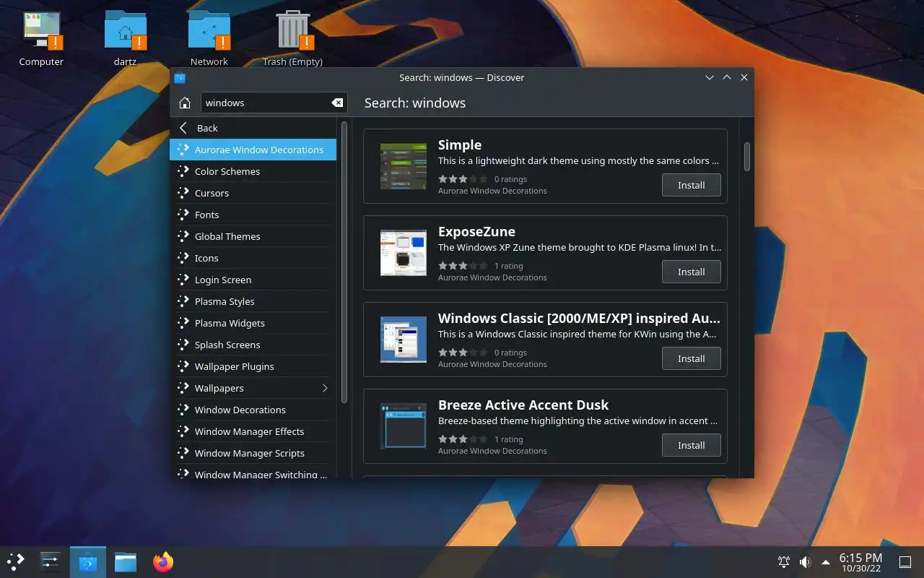
Task: Open Window Manager Scripts category
Action: 253,453
